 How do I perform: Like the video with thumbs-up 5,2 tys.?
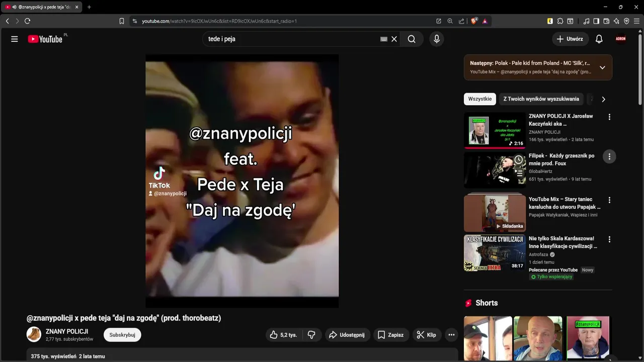283,335
